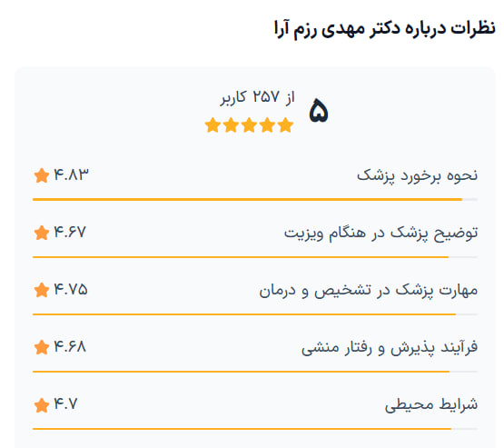Select the فرآیند پذیرش و رفتار منشی label
The image size is (504, 448).
point(390,348)
